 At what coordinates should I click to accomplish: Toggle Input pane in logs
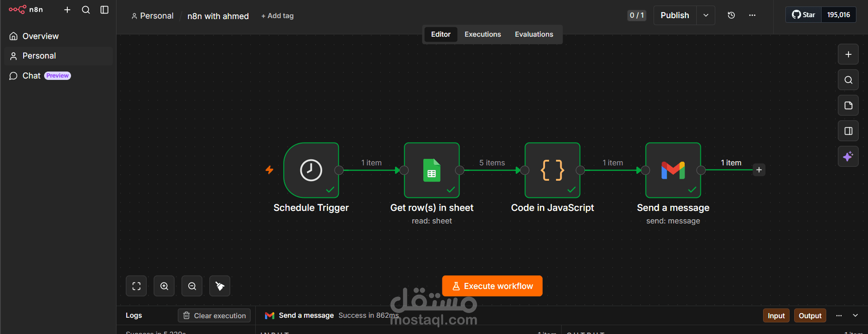point(776,316)
